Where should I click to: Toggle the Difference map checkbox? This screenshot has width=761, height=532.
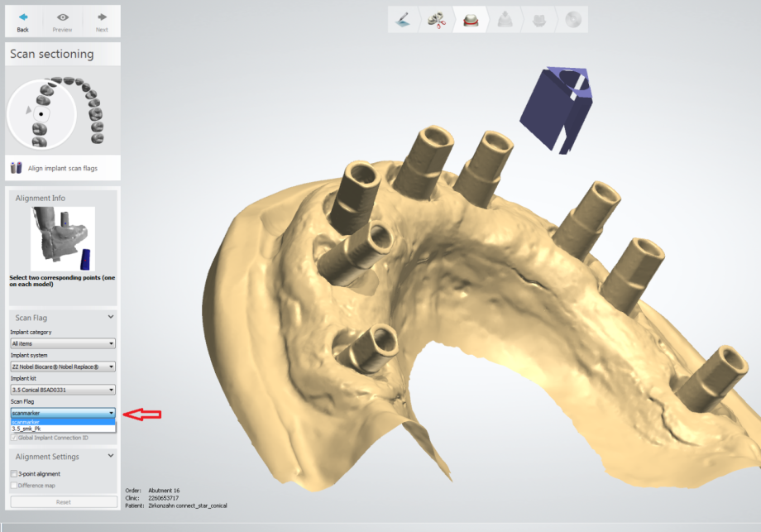point(13,486)
